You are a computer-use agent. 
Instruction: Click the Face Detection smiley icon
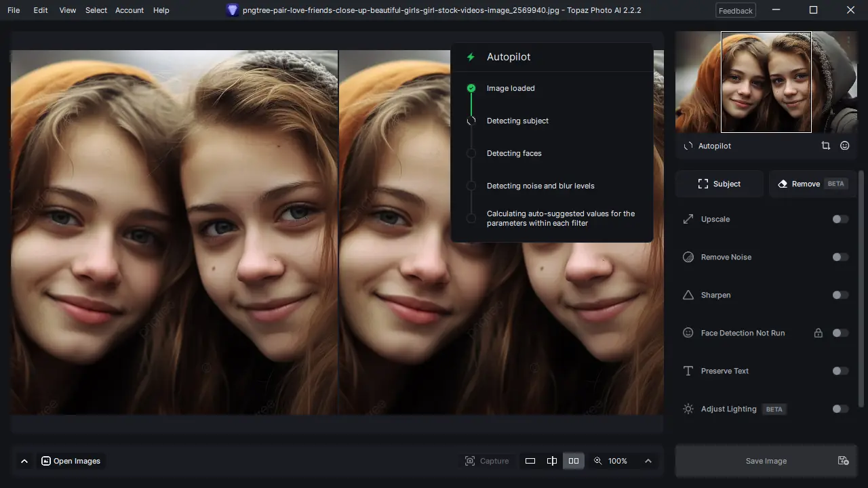pos(688,333)
